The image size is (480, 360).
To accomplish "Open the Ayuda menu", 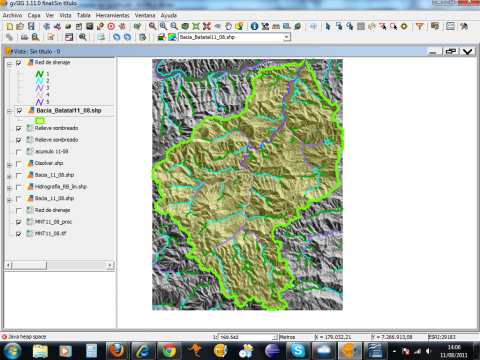I will click(x=169, y=15).
